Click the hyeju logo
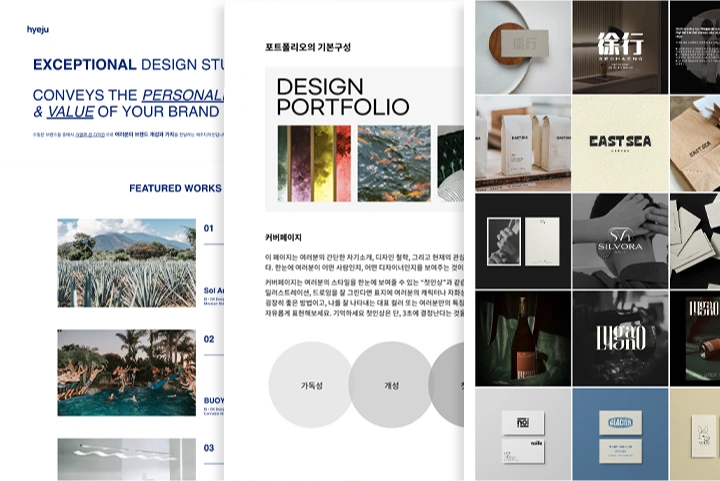720x481 pixels. click(x=38, y=30)
